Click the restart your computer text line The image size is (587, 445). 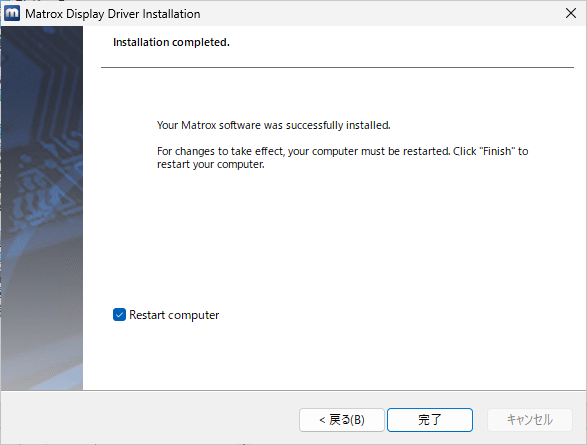tap(211, 164)
